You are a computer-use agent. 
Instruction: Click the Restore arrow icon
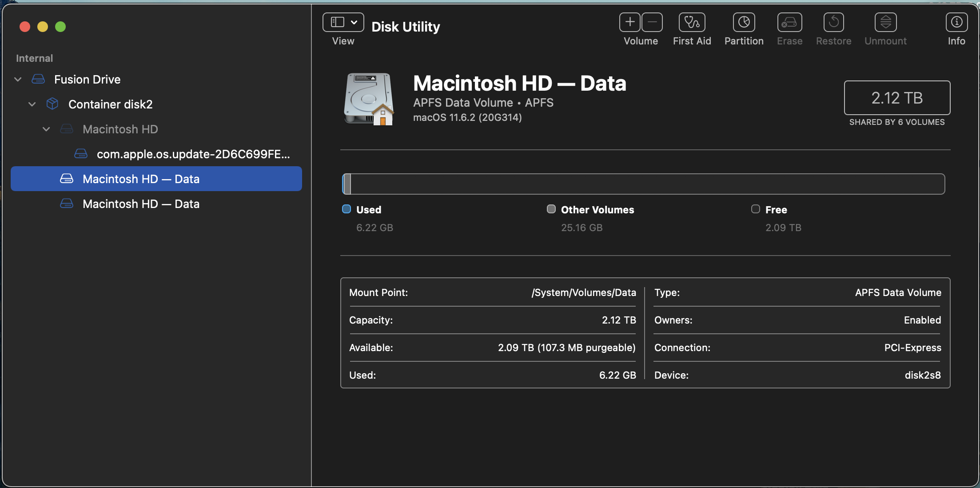pyautogui.click(x=833, y=22)
